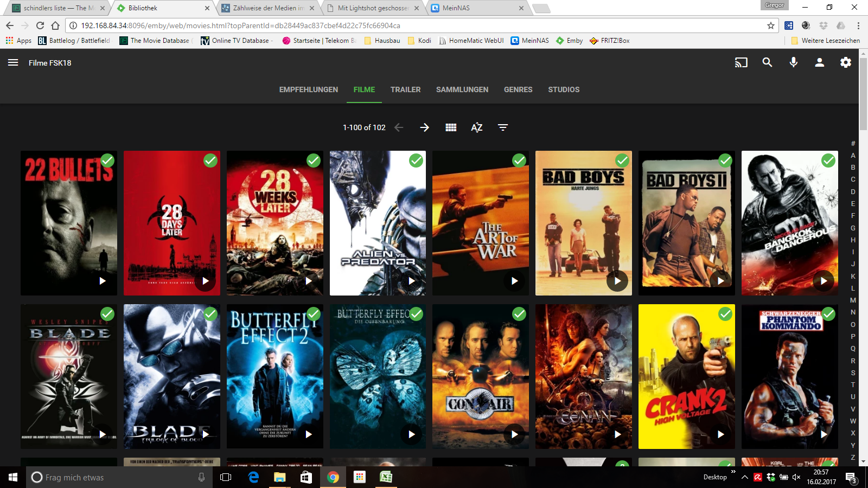Jump to # in alphabet index
Screen dimensions: 868x488
(x=853, y=143)
